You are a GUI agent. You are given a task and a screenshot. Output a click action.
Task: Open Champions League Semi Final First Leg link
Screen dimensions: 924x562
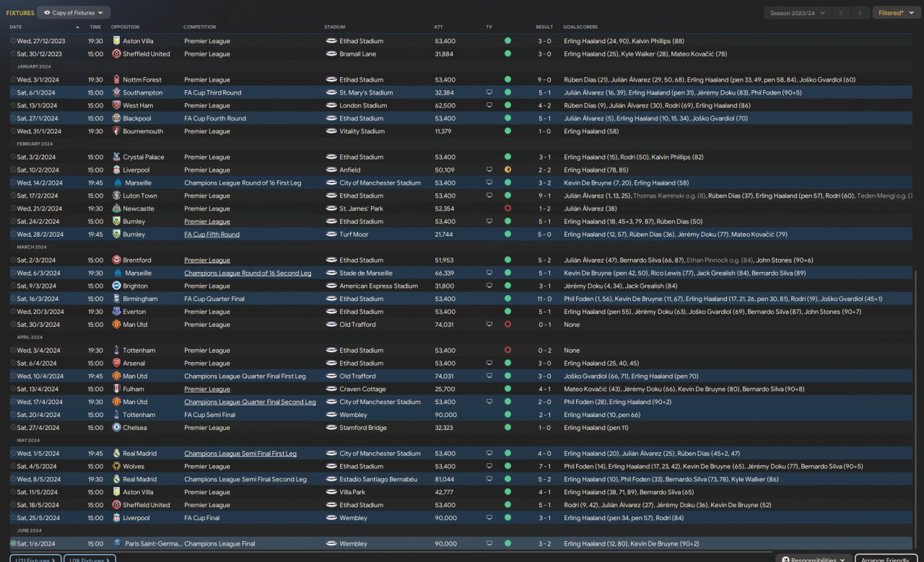pyautogui.click(x=240, y=454)
